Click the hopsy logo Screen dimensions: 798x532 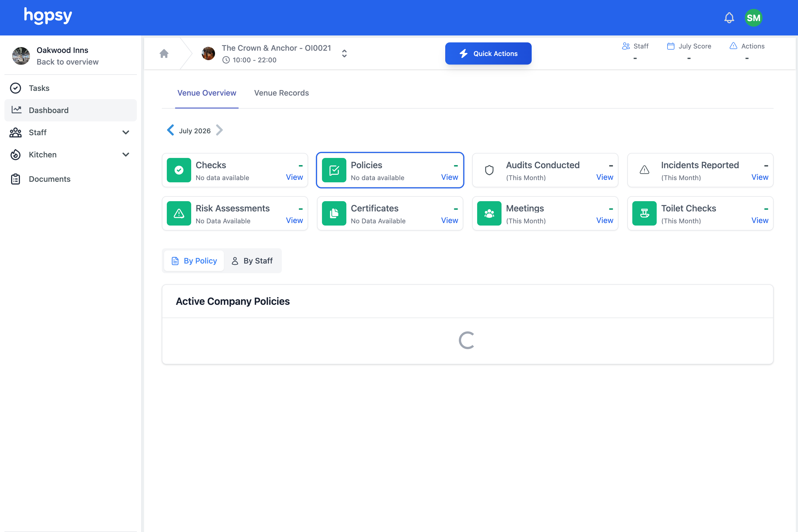pos(48,16)
